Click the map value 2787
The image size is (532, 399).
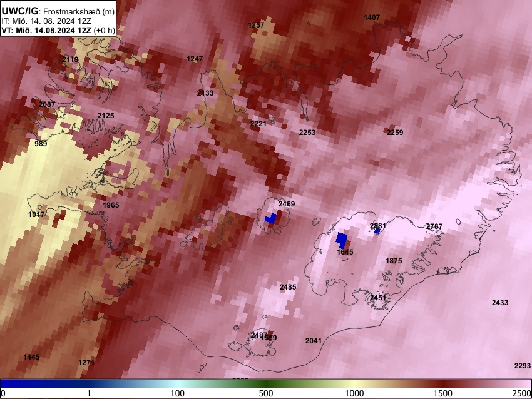click(x=434, y=226)
